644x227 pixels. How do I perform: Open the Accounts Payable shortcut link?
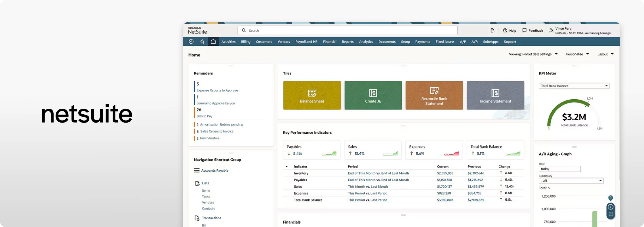215,171
